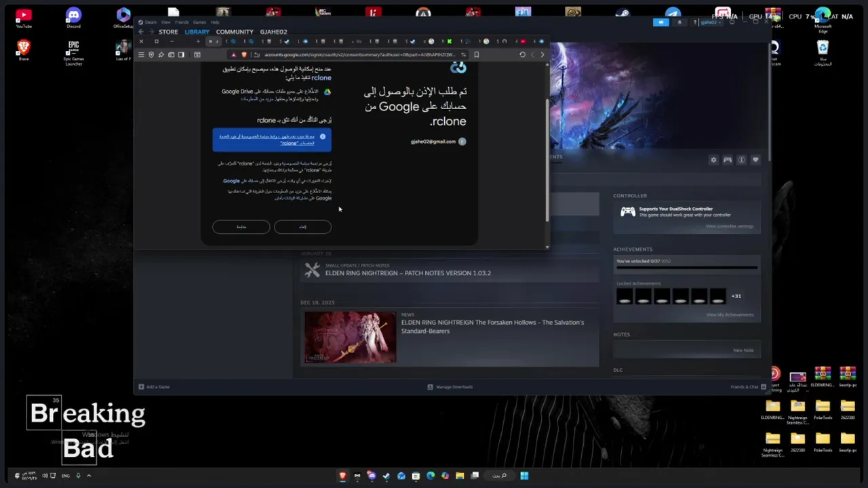Open the blue rclone privacy info notice
868x488 pixels.
[x=272, y=140]
